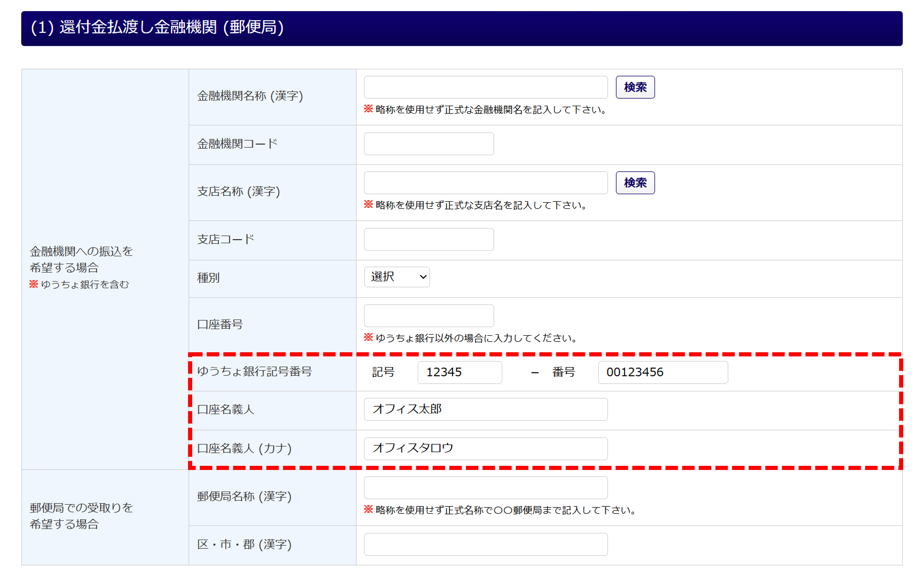The height and width of the screenshot is (578, 924).
Task: Click the 記号 field containing 12345
Action: [x=459, y=372]
